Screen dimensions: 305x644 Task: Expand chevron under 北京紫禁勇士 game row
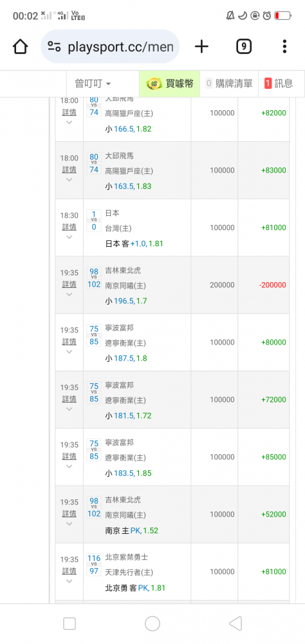(x=69, y=581)
